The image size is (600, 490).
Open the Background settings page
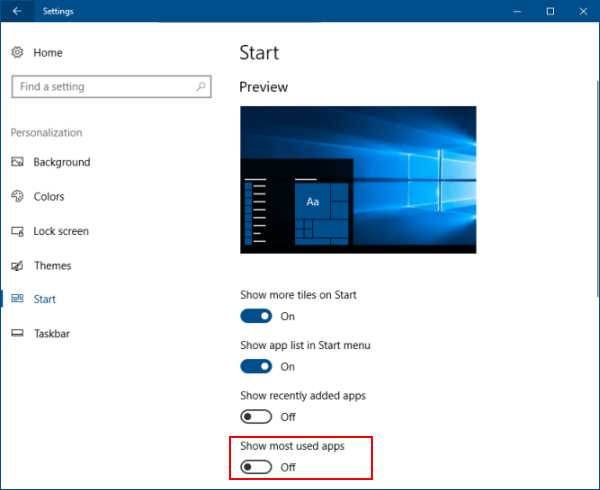click(62, 162)
